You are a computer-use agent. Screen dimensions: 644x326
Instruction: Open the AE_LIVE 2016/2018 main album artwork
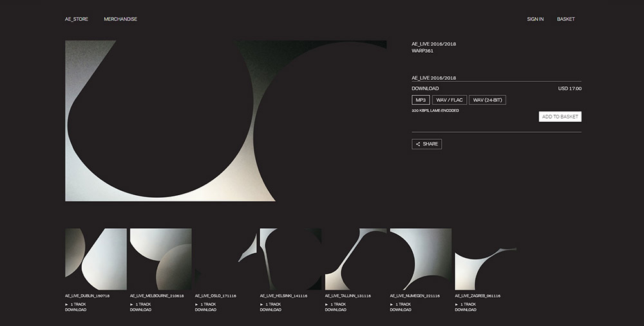pyautogui.click(x=225, y=121)
